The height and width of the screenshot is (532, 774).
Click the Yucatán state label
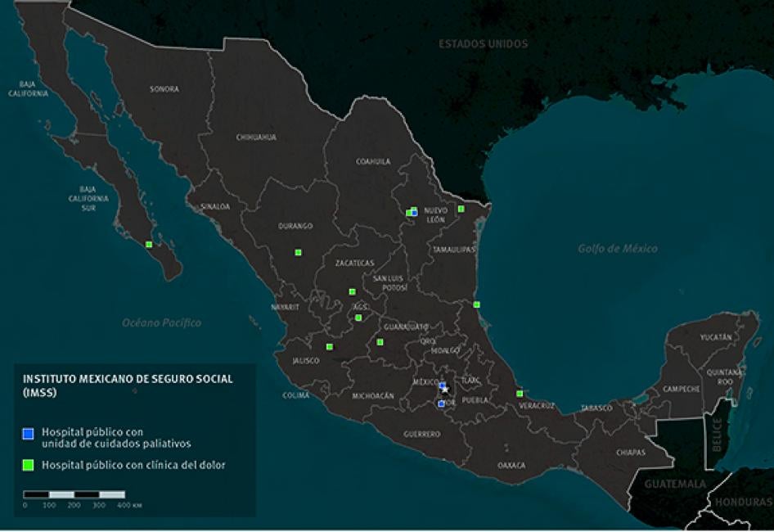point(716,337)
